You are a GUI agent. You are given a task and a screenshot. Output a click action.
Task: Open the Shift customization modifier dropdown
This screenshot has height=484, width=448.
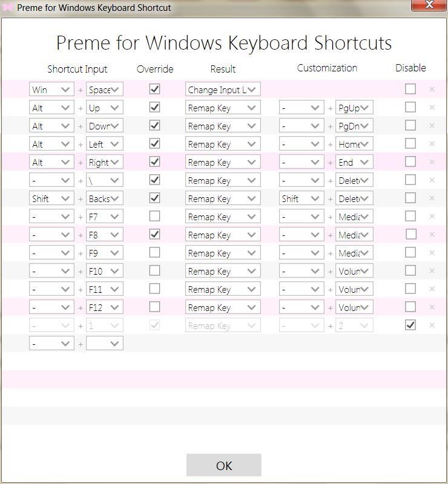tap(301, 198)
